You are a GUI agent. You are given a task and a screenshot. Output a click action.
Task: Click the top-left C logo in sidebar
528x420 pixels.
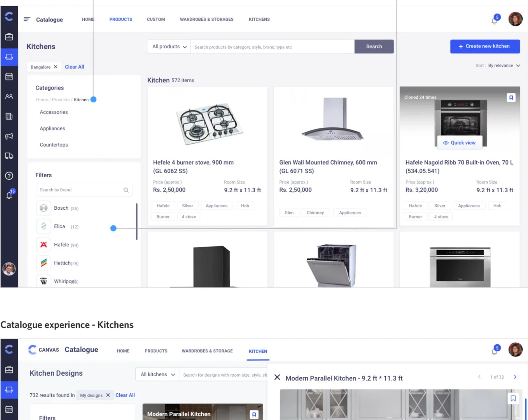tap(9, 16)
